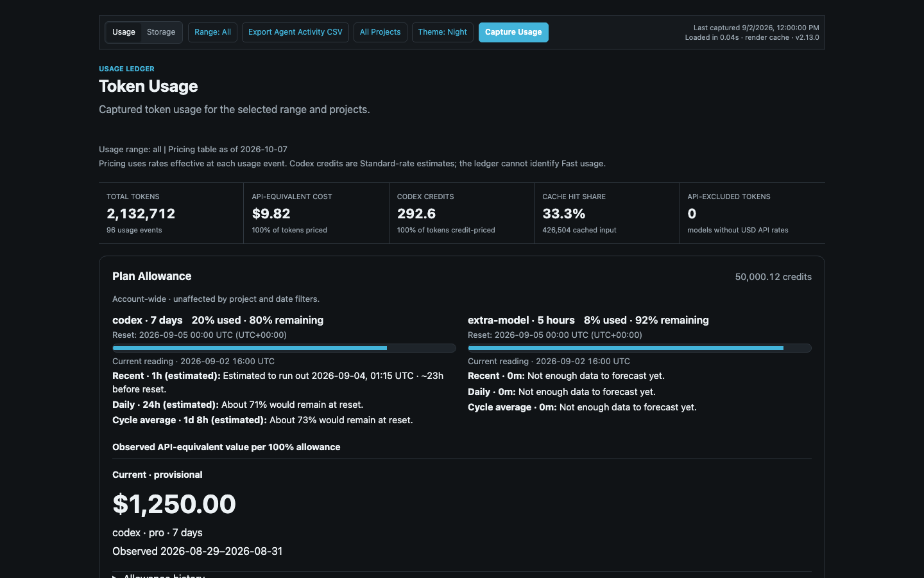Toggle the Theme: Night button
This screenshot has width=924, height=578.
(442, 32)
